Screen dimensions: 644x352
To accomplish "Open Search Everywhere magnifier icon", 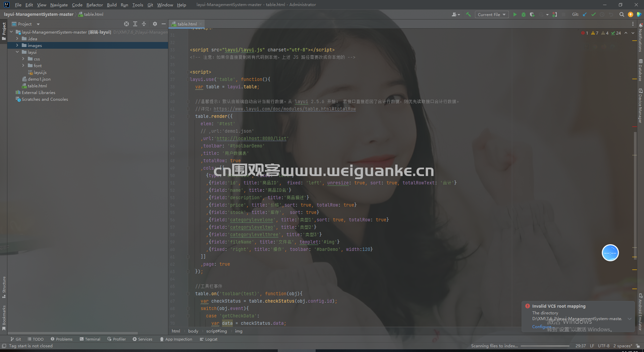I will click(x=622, y=14).
